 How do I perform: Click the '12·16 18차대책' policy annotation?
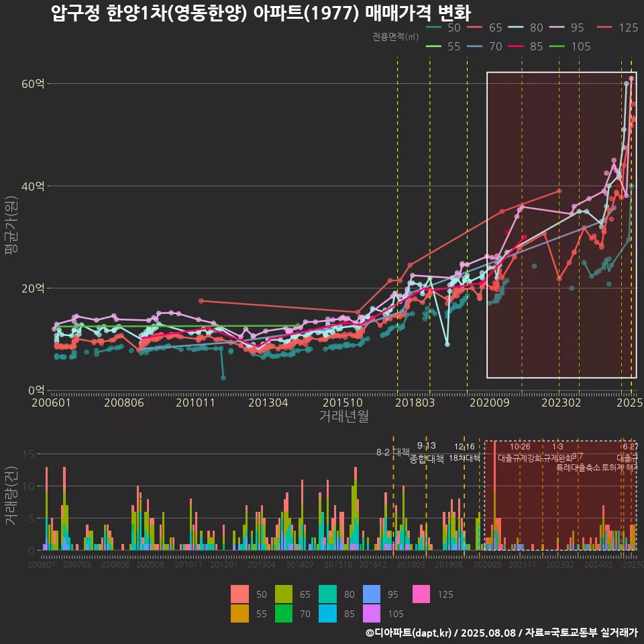coord(464,452)
